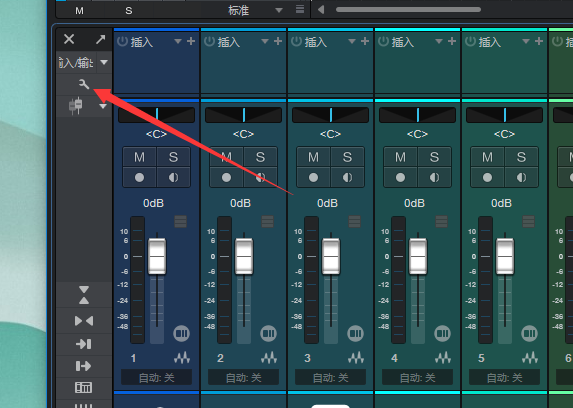Arm record on channel 5
Viewport: 573px width, 408px height.
pyautogui.click(x=487, y=177)
